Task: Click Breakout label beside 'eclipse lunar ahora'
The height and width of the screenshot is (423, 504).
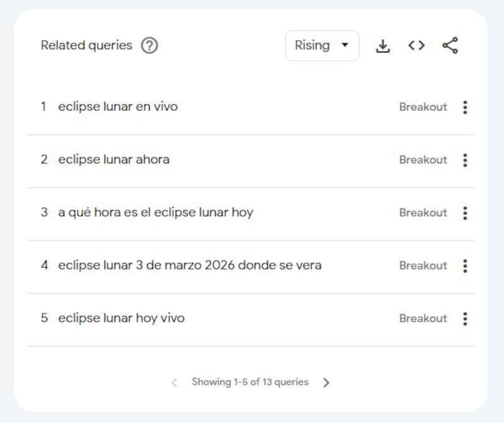Action: pos(423,160)
